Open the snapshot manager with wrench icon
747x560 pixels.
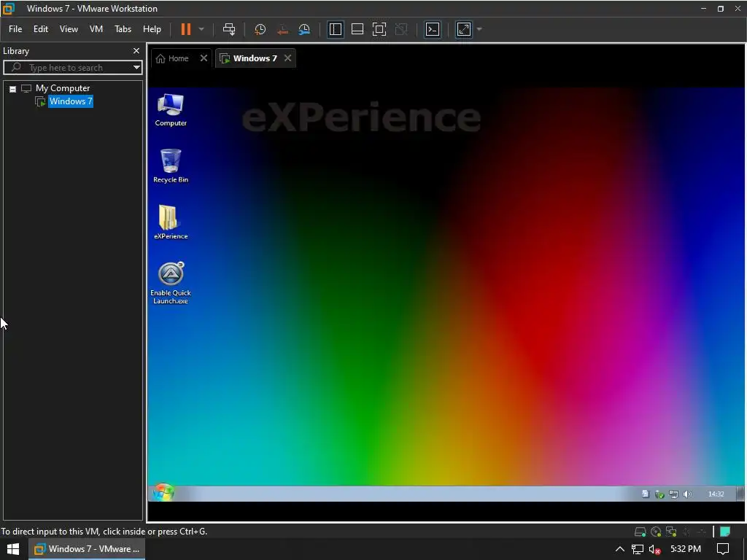click(x=304, y=29)
